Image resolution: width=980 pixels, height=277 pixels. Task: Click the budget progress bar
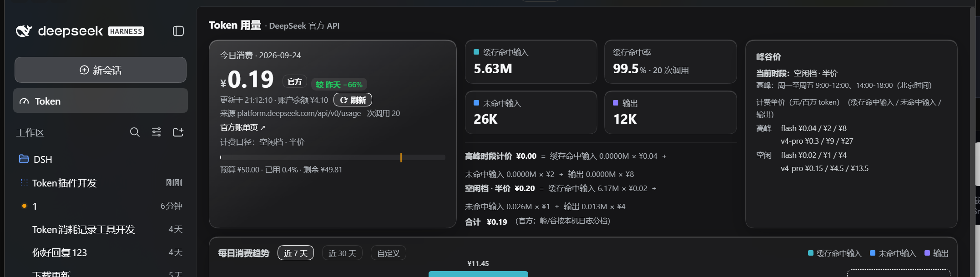(333, 157)
